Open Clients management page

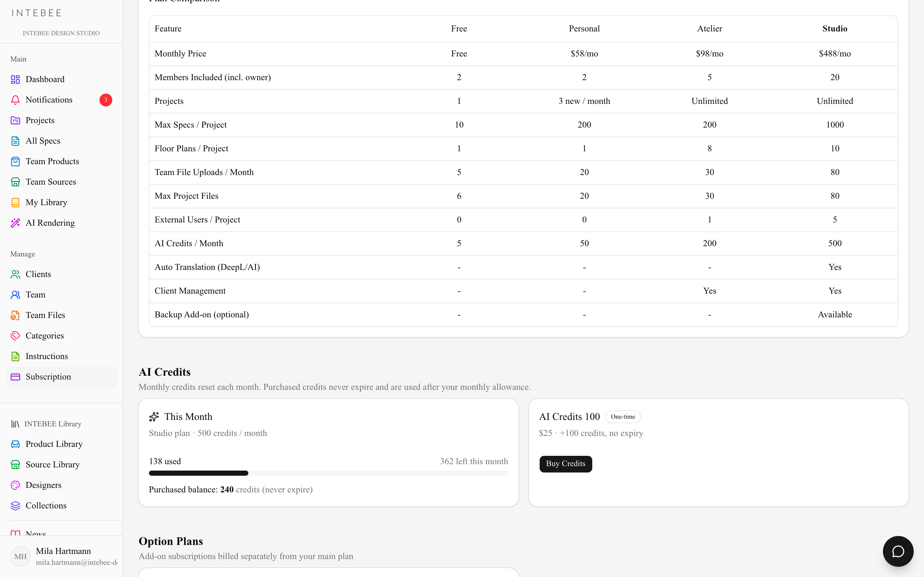tap(61, 274)
